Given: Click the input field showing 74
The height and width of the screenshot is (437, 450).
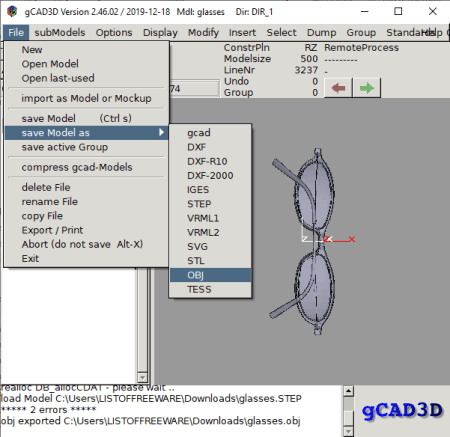Looking at the screenshot, I should [x=195, y=89].
